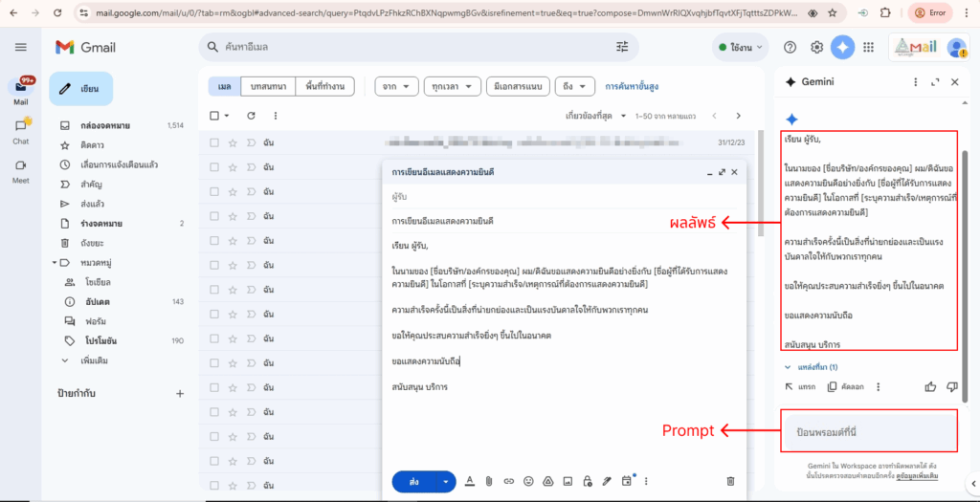Click the thumbs up on Gemini response
980x502 pixels.
tap(930, 386)
